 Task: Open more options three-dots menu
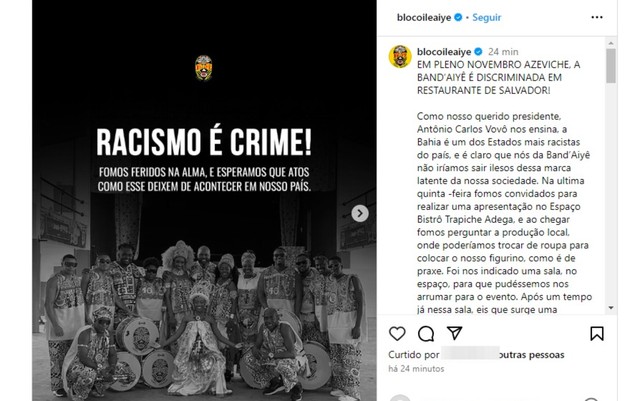597,17
